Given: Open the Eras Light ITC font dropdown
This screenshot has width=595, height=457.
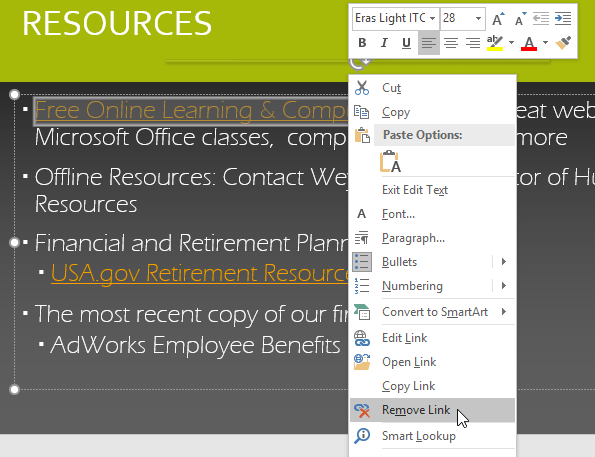Looking at the screenshot, I should coord(433,18).
